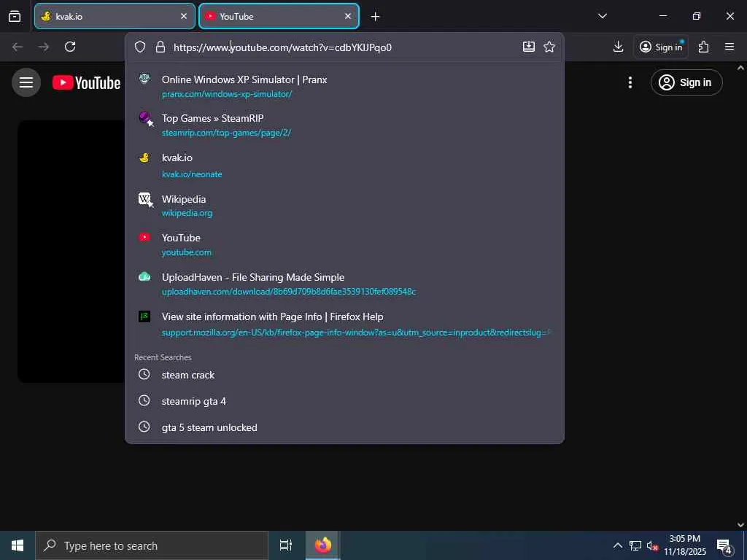Select the Wikipedia suggestion
The height and width of the screenshot is (560, 747).
[184, 199]
